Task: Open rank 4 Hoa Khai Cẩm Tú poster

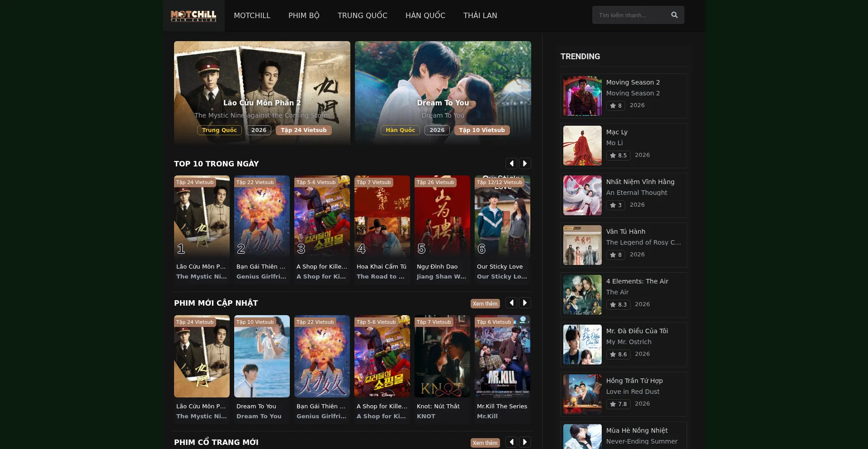Action: coord(382,217)
